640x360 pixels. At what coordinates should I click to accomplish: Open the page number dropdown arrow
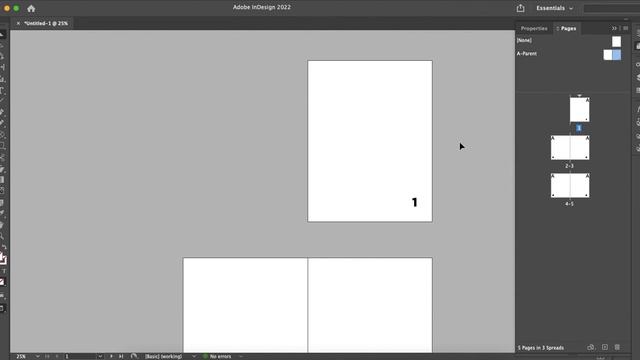[x=100, y=356]
